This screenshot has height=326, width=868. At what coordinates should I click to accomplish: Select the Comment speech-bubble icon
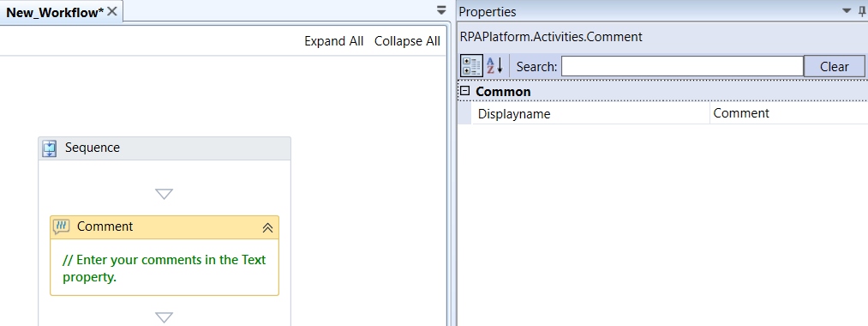pos(62,226)
